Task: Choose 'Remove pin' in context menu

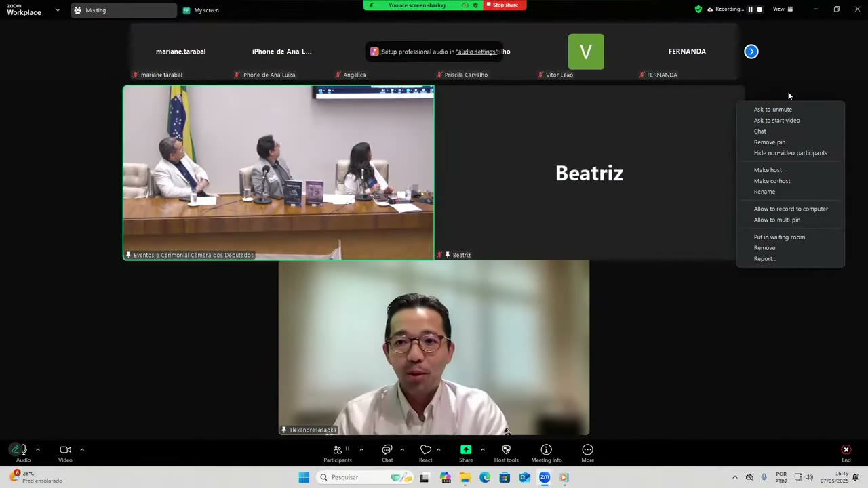Action: pos(769,142)
